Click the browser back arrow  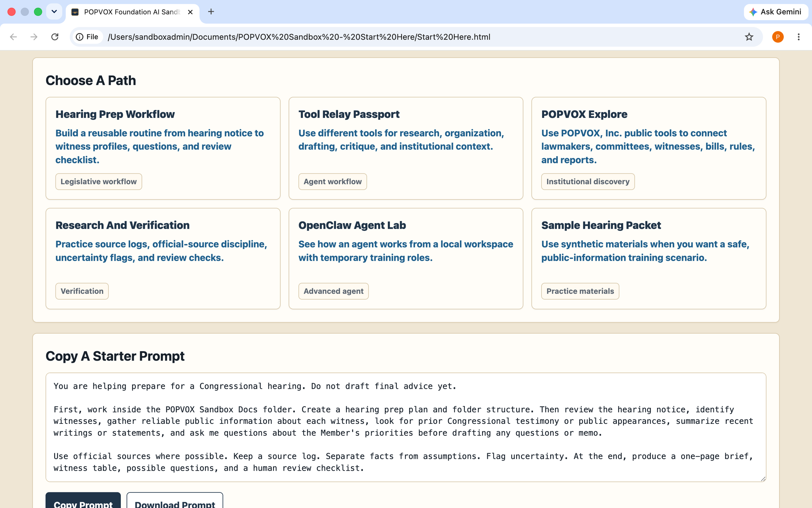point(13,37)
